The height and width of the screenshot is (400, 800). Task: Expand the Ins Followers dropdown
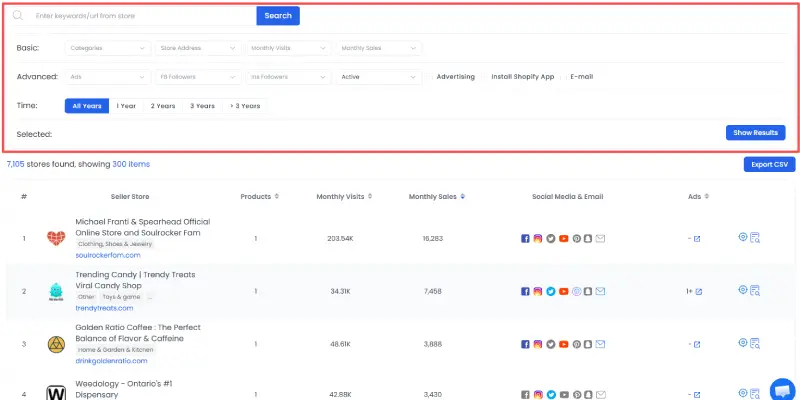(x=288, y=77)
